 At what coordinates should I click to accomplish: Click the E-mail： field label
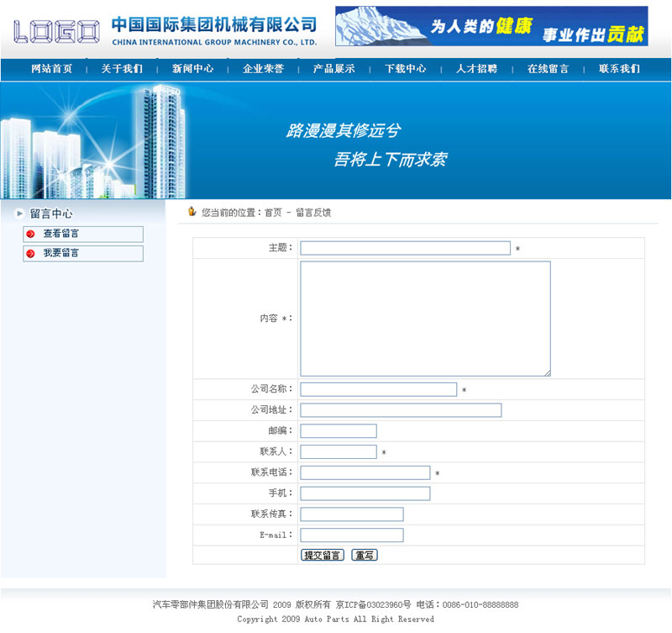click(276, 535)
